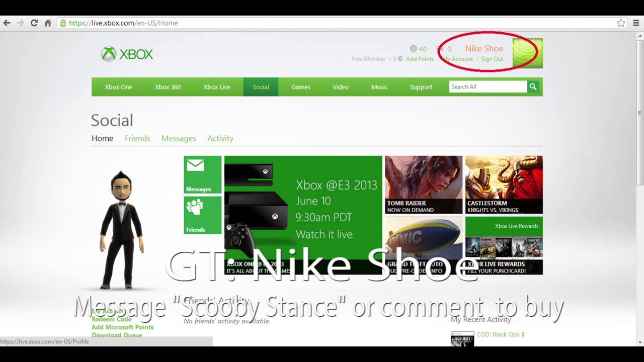Click the green gamerpic
Viewport: 644px width, 362px height.
[527, 53]
